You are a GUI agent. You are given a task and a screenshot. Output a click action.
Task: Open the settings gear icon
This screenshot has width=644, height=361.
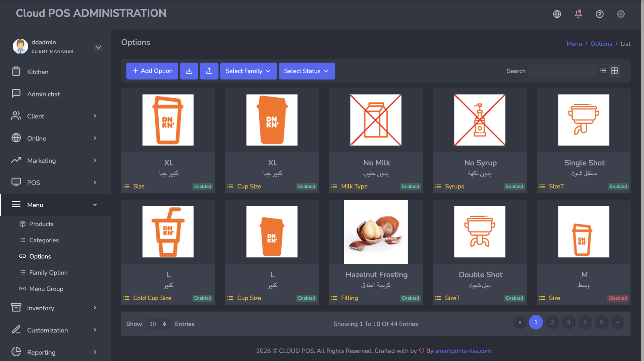[x=621, y=14]
